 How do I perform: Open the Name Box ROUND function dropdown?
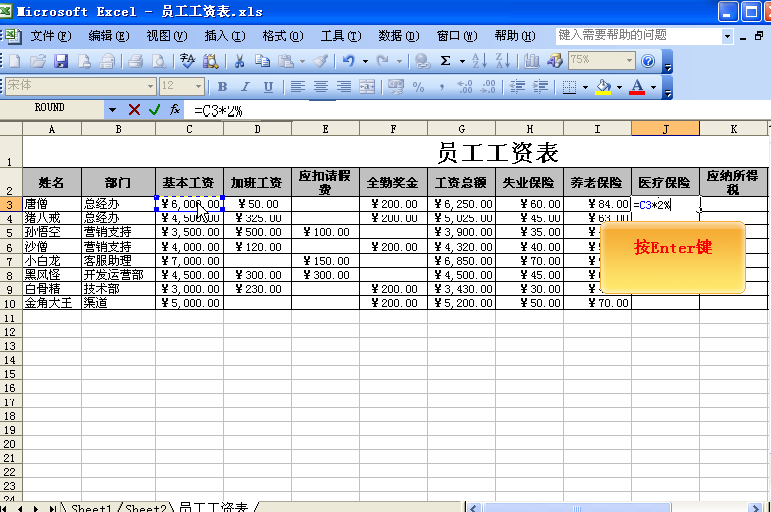coord(113,110)
